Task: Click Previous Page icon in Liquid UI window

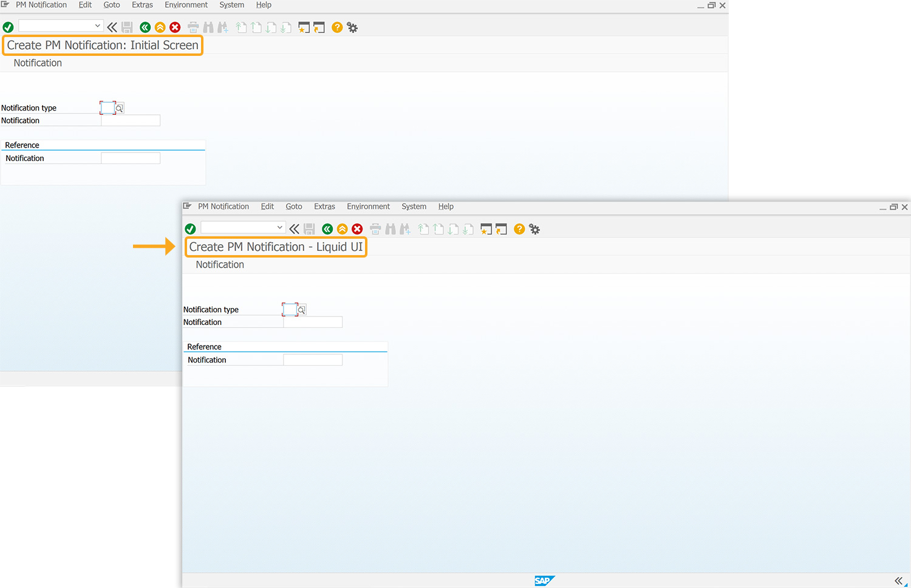Action: click(x=438, y=229)
